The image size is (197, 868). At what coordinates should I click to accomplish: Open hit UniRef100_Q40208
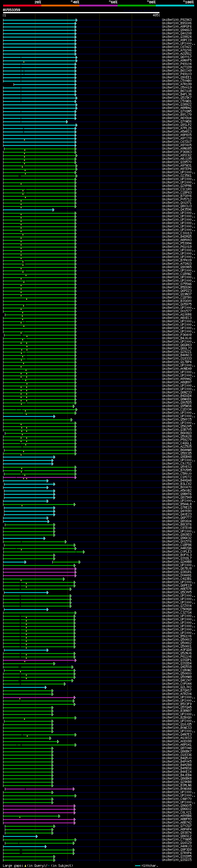pyautogui.click(x=177, y=33)
